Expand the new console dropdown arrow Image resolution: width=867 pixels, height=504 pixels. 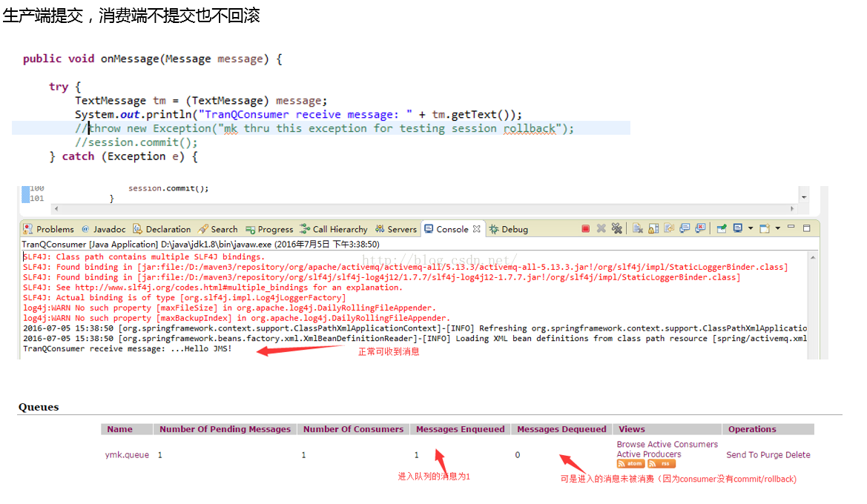point(777,228)
